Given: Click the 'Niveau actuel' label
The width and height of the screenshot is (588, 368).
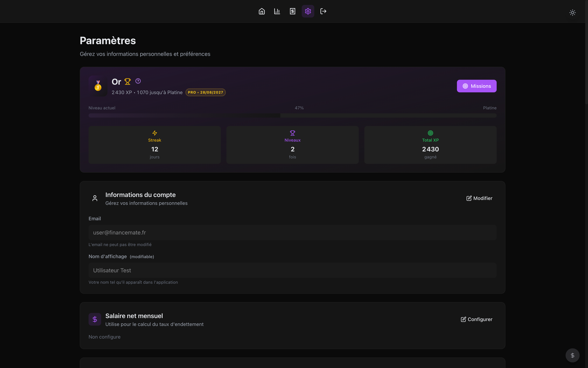Looking at the screenshot, I should (102, 108).
